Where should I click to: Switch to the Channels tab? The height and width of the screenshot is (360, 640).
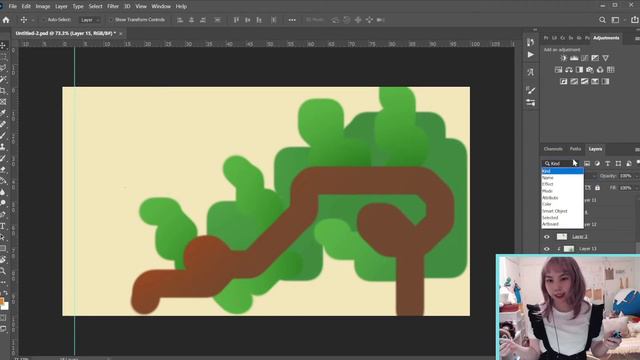(553, 149)
